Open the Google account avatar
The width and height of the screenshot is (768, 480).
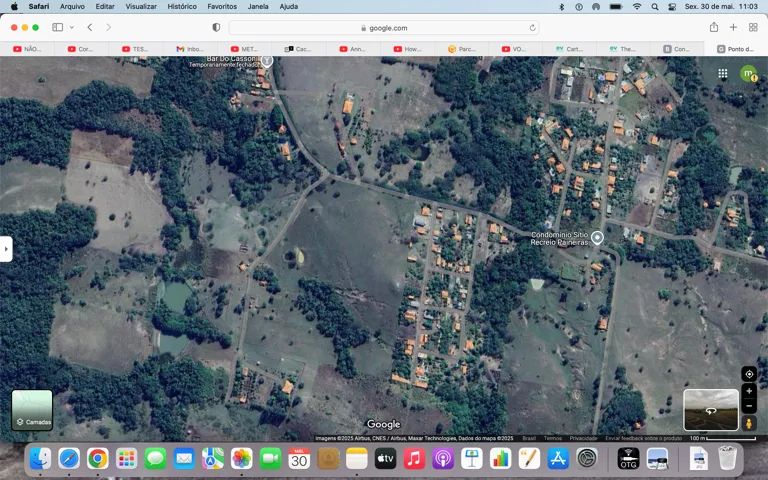point(748,73)
